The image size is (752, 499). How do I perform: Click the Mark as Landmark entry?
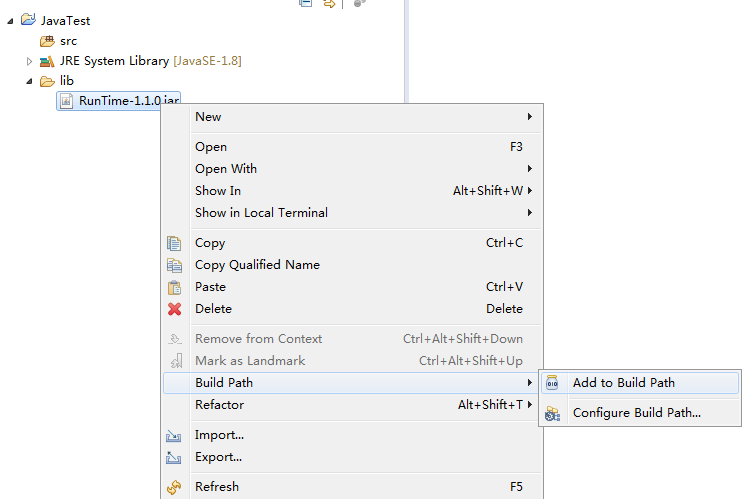352,361
